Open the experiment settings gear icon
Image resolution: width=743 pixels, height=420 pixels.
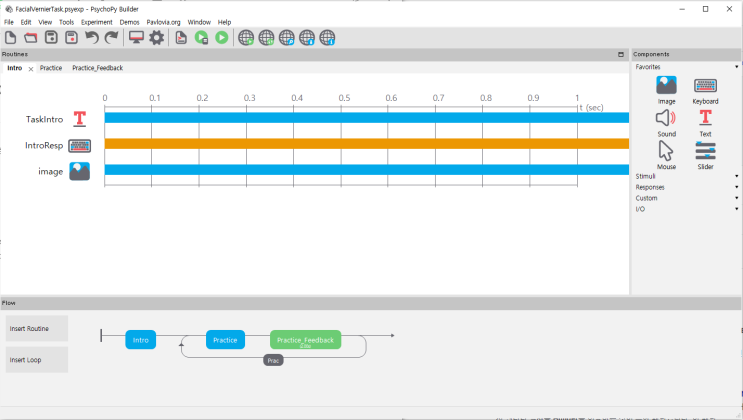(x=156, y=37)
